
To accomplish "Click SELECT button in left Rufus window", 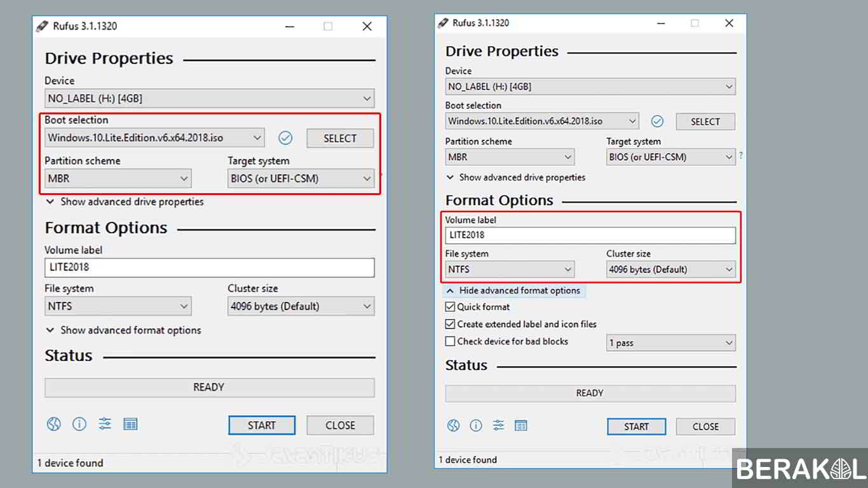I will 340,139.
